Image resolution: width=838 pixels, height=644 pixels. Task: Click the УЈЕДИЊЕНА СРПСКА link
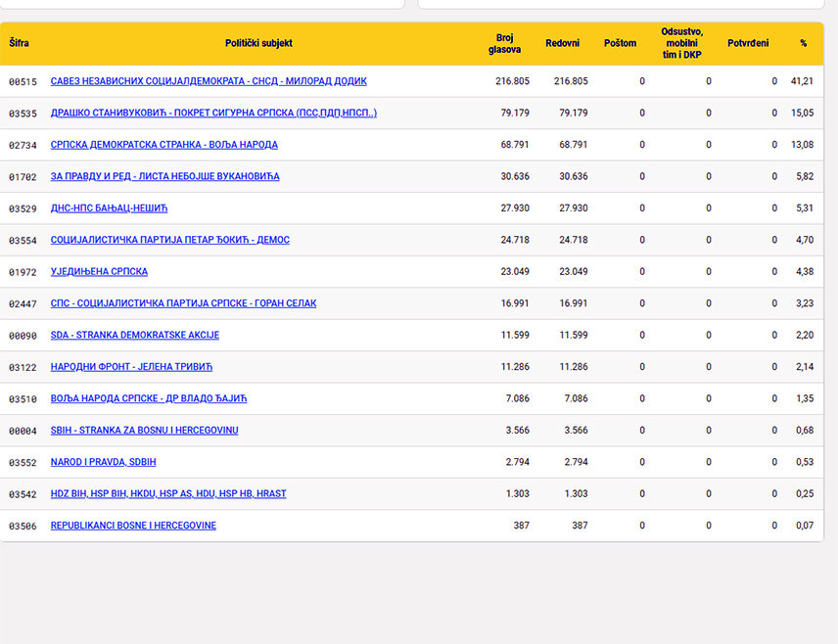[100, 271]
